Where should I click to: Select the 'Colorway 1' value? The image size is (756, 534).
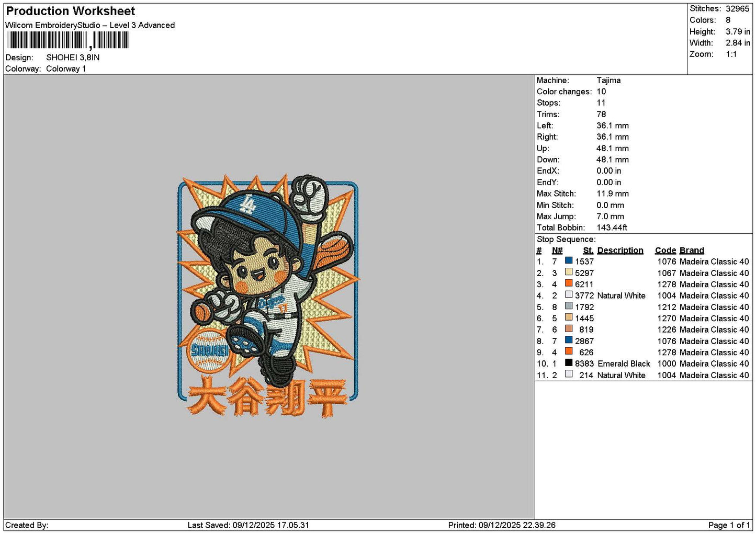coord(66,69)
